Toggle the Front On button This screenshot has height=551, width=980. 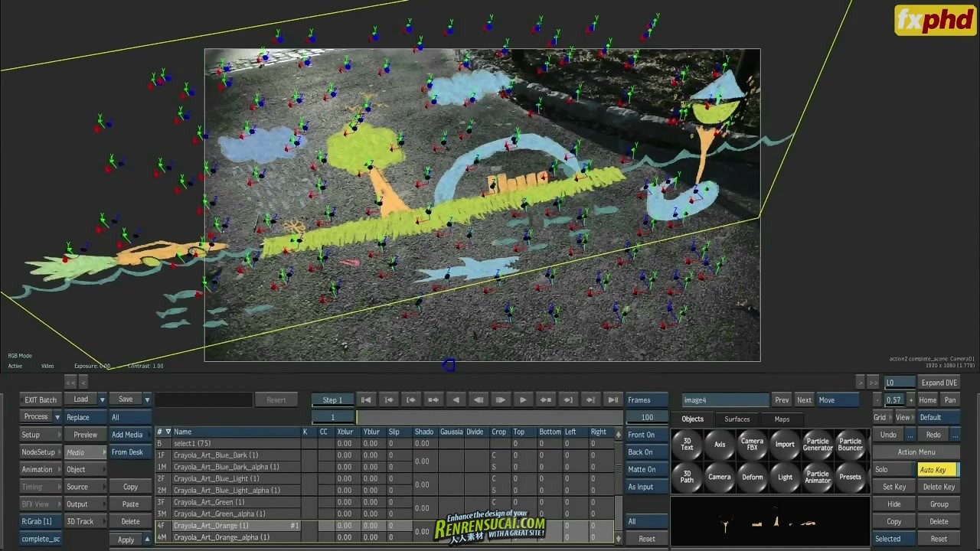645,435
